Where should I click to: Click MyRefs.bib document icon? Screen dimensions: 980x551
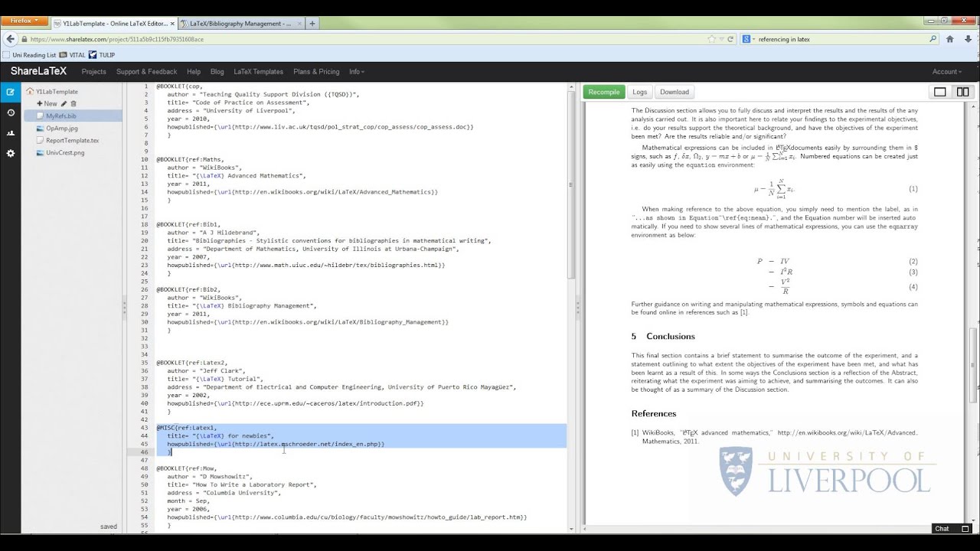tap(40, 116)
